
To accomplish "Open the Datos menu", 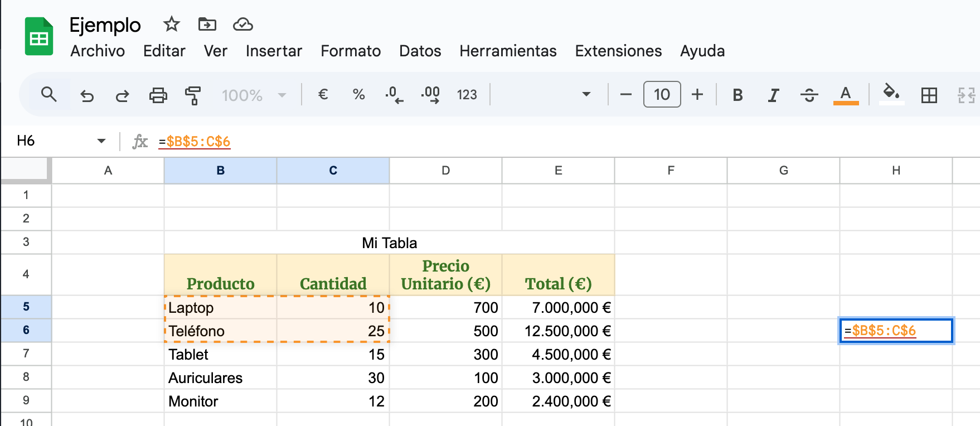I will pyautogui.click(x=420, y=51).
